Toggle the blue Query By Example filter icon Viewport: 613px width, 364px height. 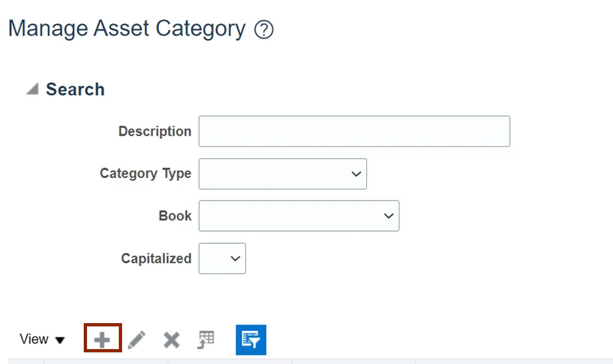(x=251, y=340)
